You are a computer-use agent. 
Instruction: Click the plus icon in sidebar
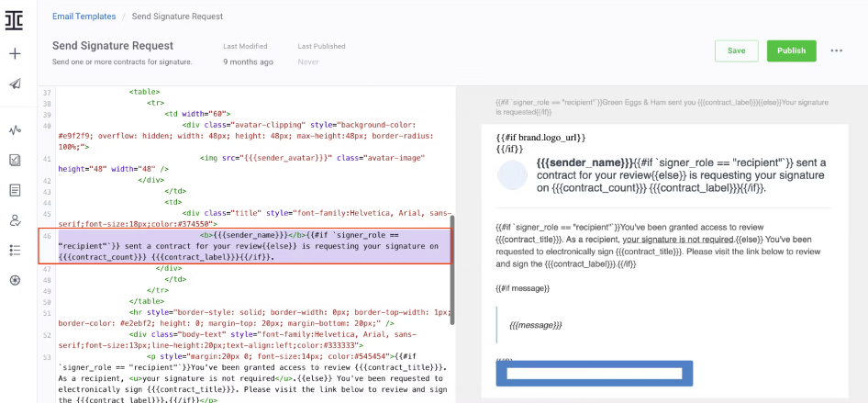click(15, 53)
